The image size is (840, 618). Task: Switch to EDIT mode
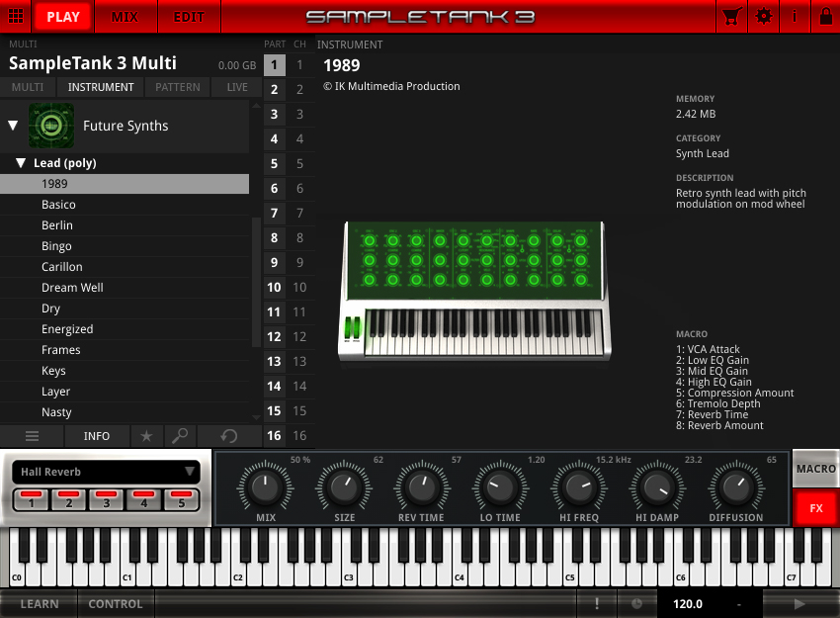[x=189, y=17]
